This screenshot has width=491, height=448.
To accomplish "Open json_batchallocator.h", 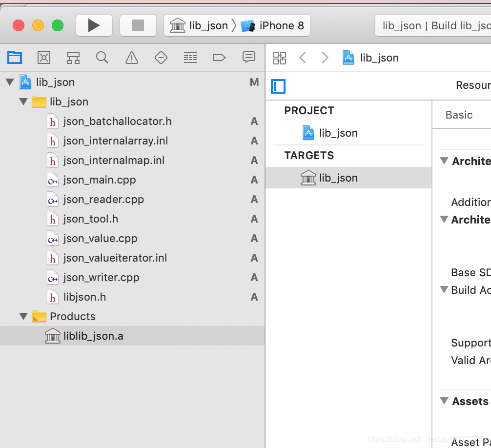I will click(132, 121).
